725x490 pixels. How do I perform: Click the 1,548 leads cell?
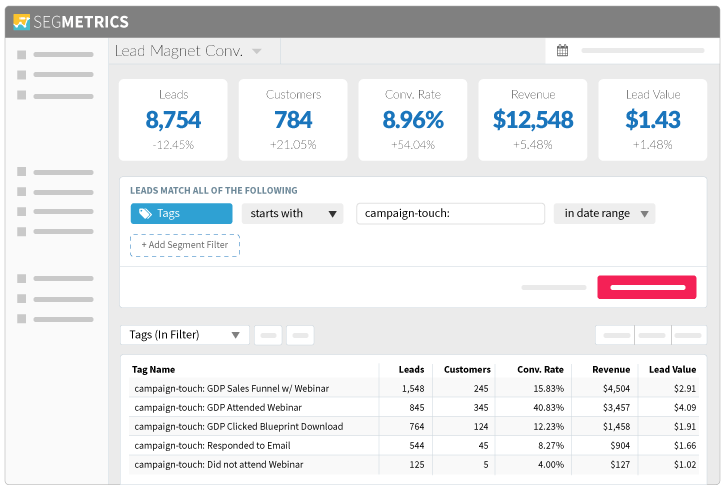click(x=413, y=388)
